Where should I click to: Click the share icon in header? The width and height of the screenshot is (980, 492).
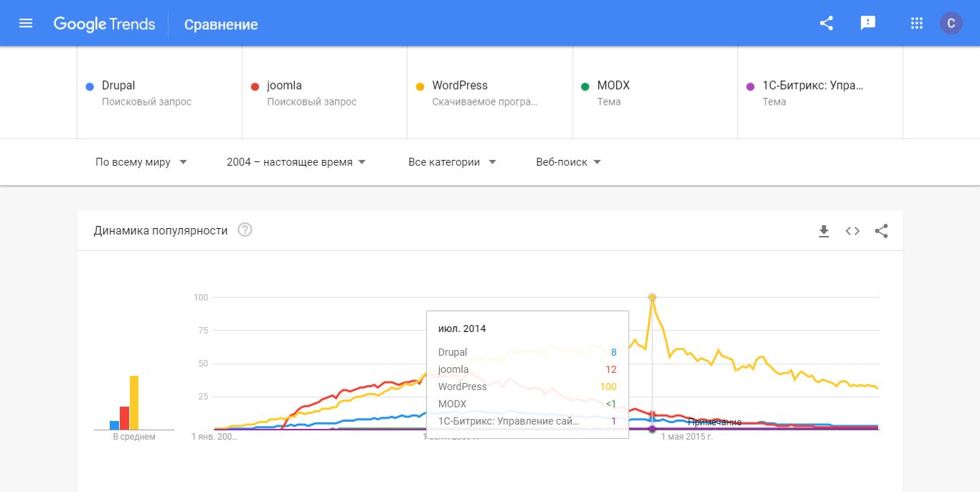[826, 24]
